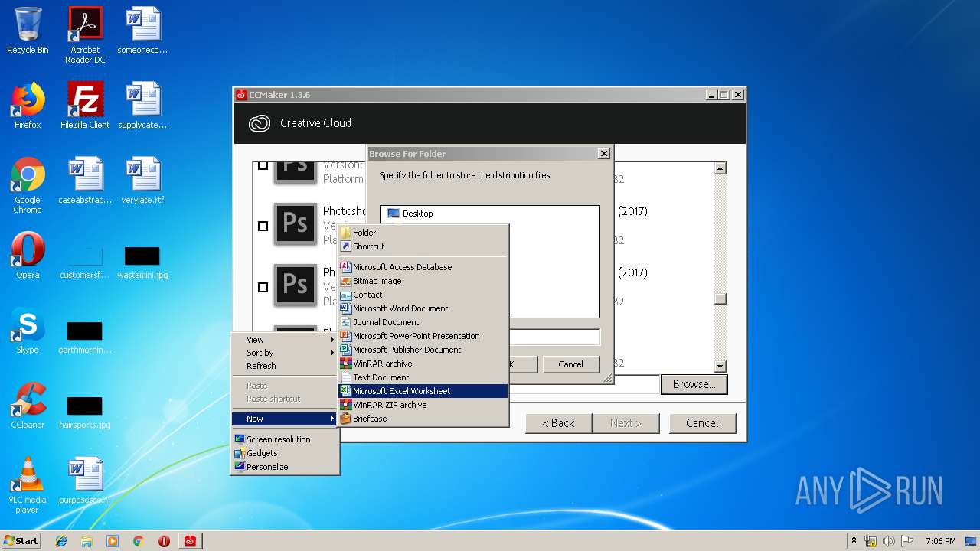
Task: Select supplycate Word document icon
Action: [x=142, y=106]
